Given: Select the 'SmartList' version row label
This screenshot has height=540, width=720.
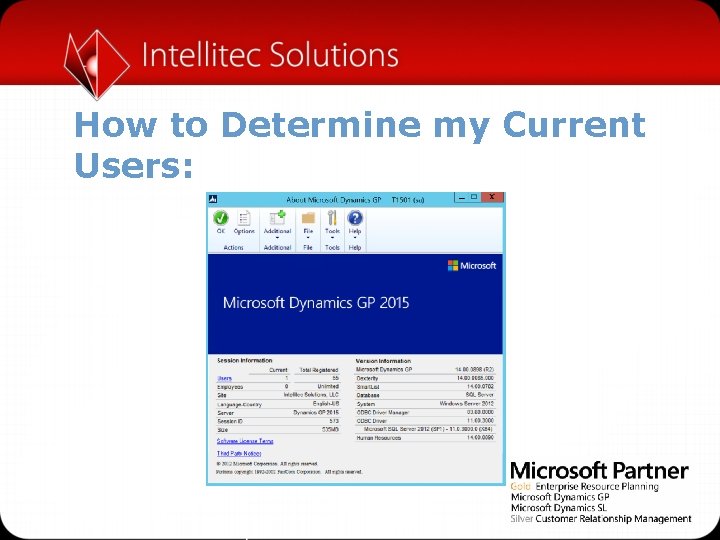Looking at the screenshot, I should coord(368,387).
